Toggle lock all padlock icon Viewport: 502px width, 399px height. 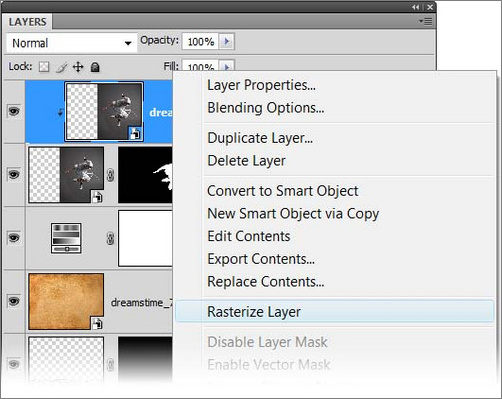(95, 67)
